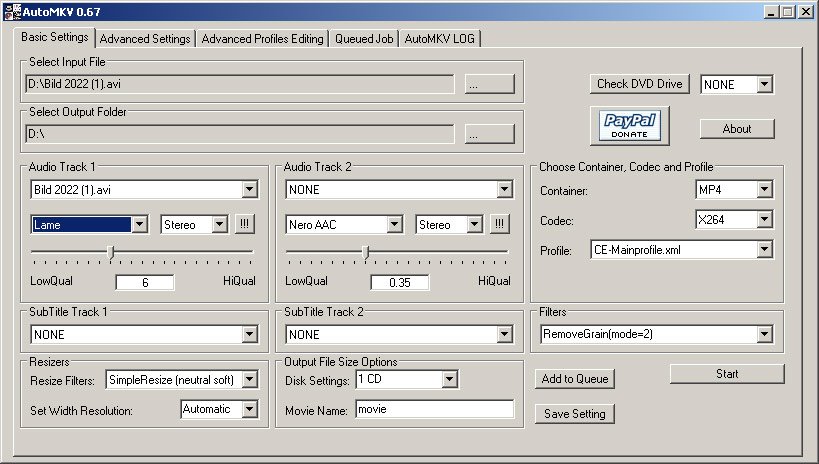
Task: Click the Select Input File path field
Action: click(x=240, y=84)
